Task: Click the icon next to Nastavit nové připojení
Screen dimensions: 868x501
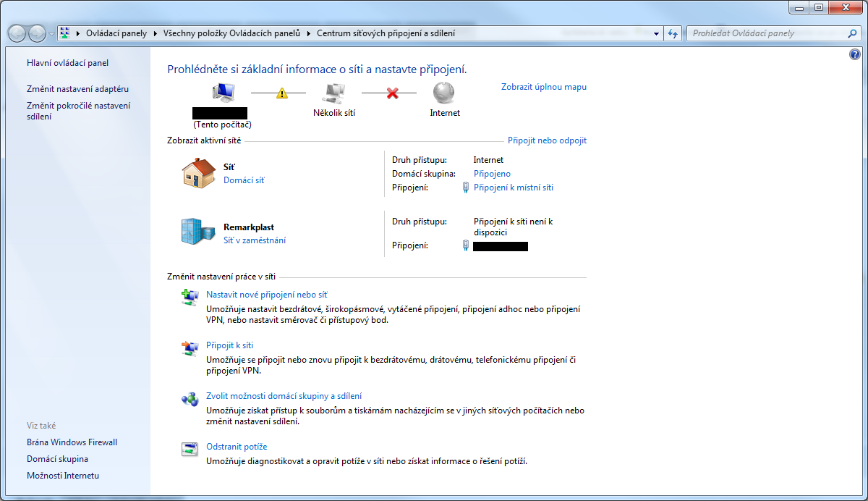Action: 190,298
